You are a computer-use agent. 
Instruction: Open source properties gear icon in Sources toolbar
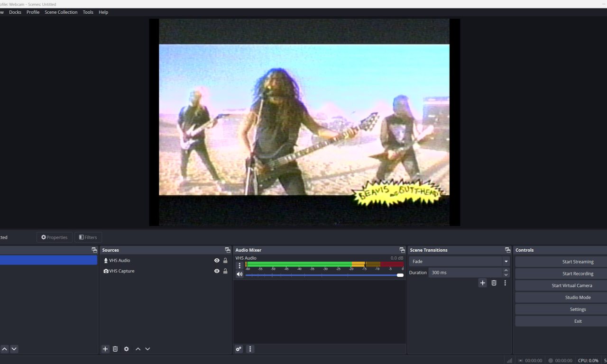(126, 349)
